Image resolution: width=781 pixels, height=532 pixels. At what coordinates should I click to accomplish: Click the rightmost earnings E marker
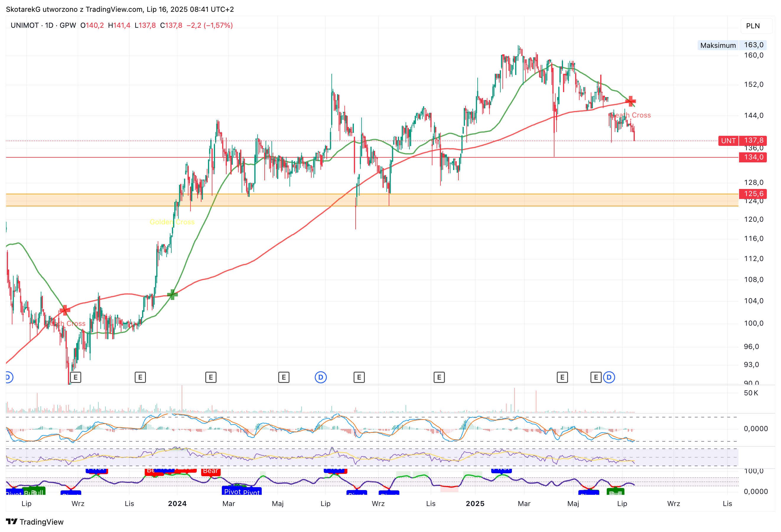coord(596,377)
